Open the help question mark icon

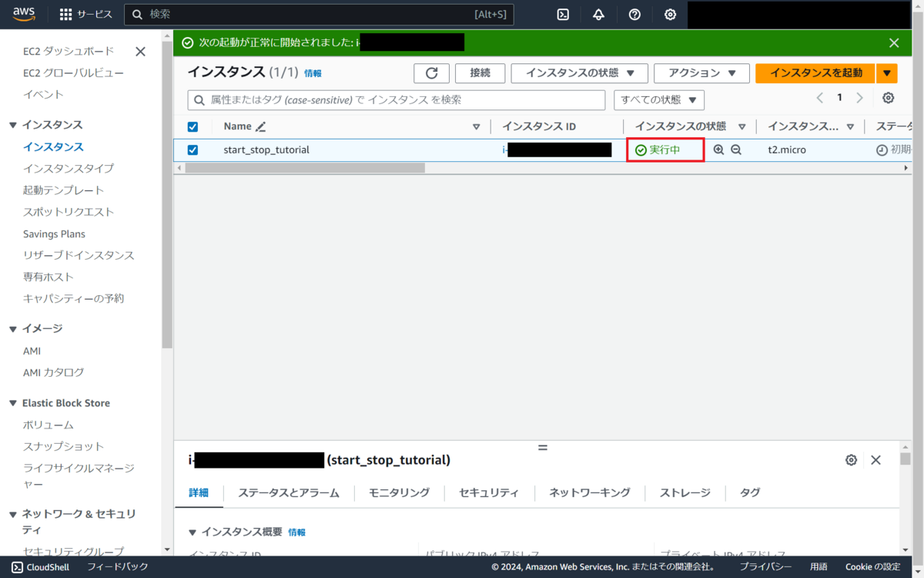tap(634, 14)
